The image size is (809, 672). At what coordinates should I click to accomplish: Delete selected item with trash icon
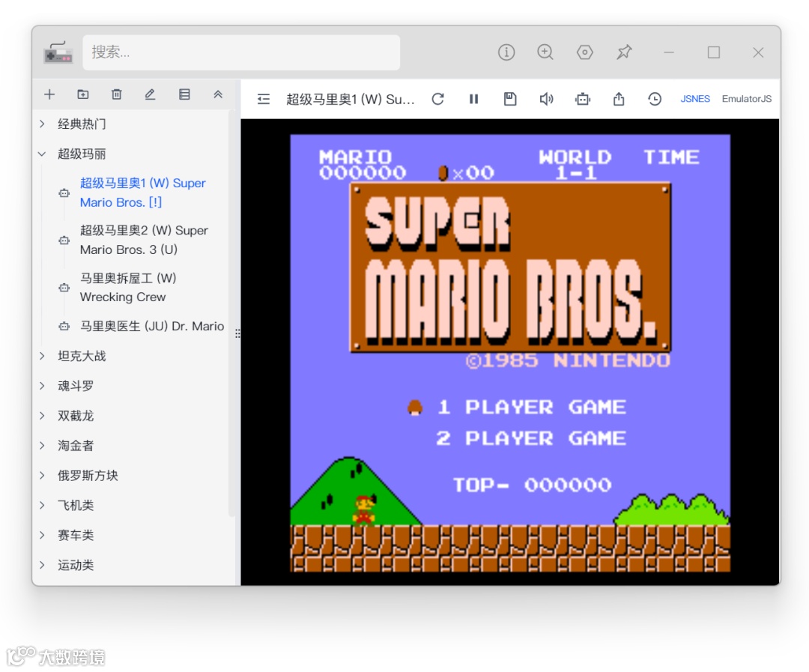click(117, 94)
